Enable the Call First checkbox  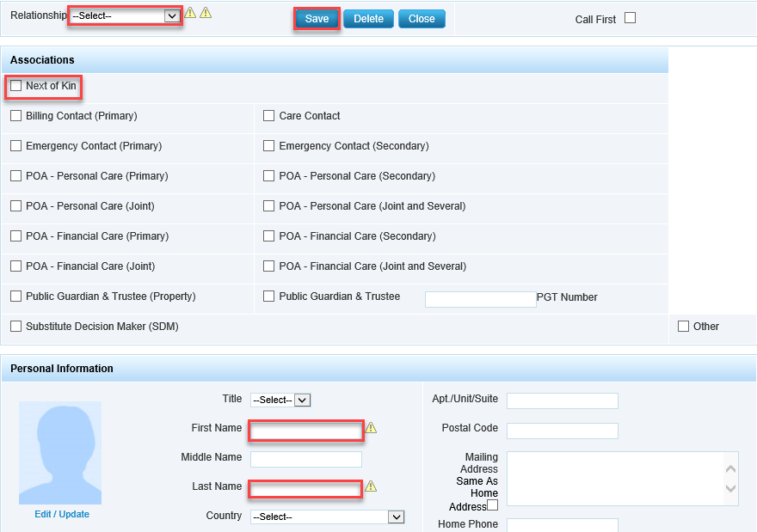point(630,18)
